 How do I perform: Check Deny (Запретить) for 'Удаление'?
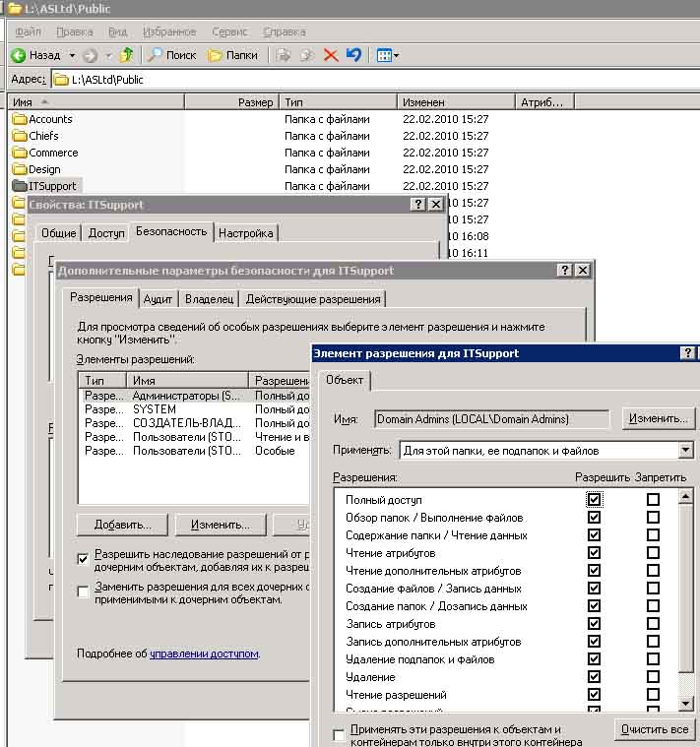(653, 677)
